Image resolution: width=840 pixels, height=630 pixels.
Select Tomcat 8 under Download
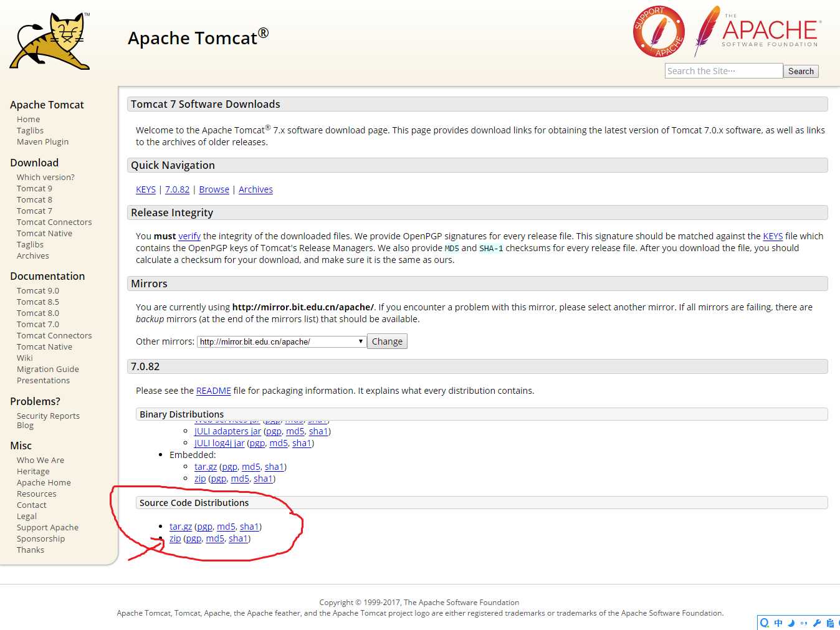click(34, 199)
